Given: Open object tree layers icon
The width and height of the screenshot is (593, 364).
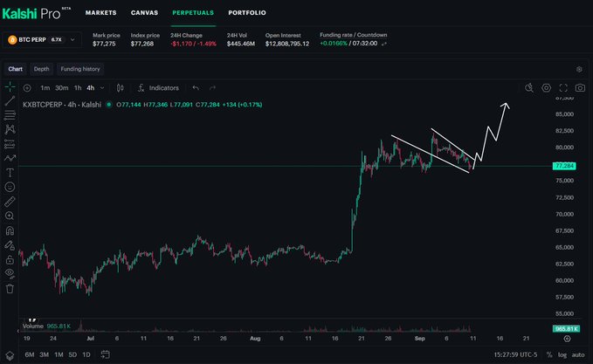Looking at the screenshot, I should 10,355.
